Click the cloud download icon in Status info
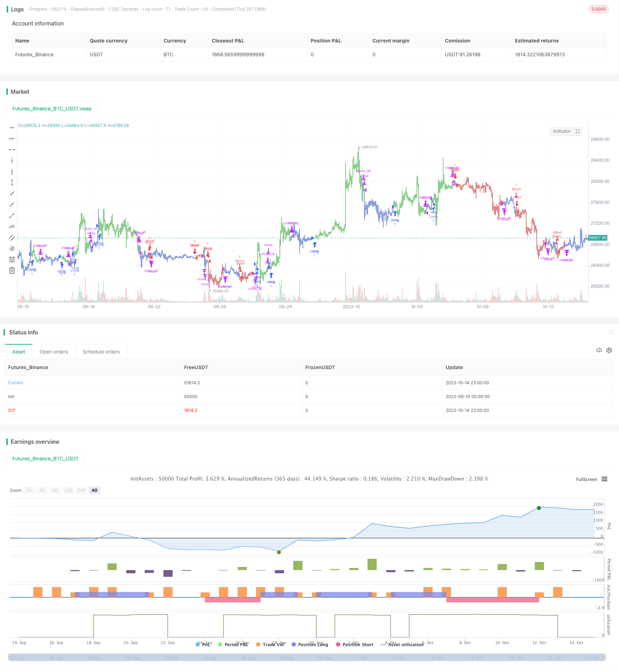The image size is (619, 672). click(599, 350)
